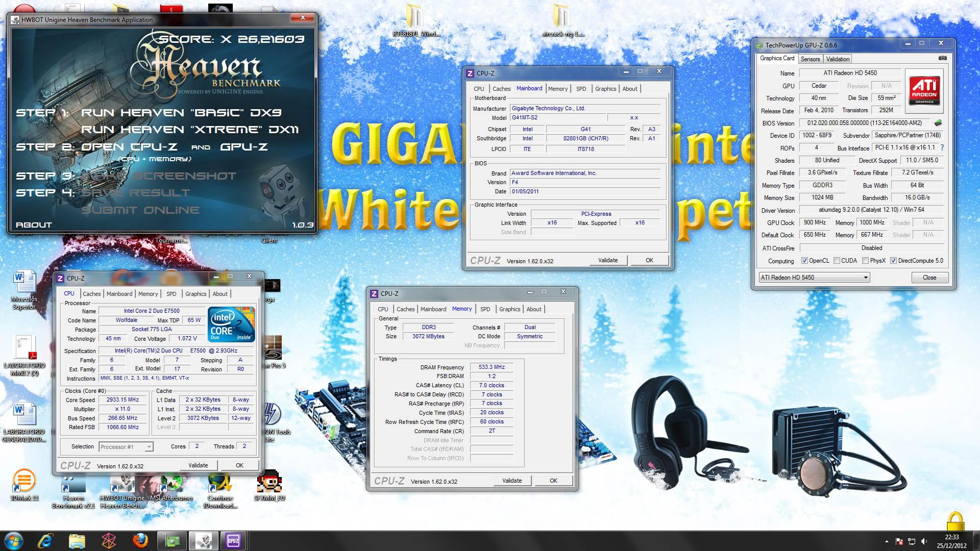Switch to CPU-Z via taskbar icon
This screenshot has width=980, height=551.
[234, 540]
